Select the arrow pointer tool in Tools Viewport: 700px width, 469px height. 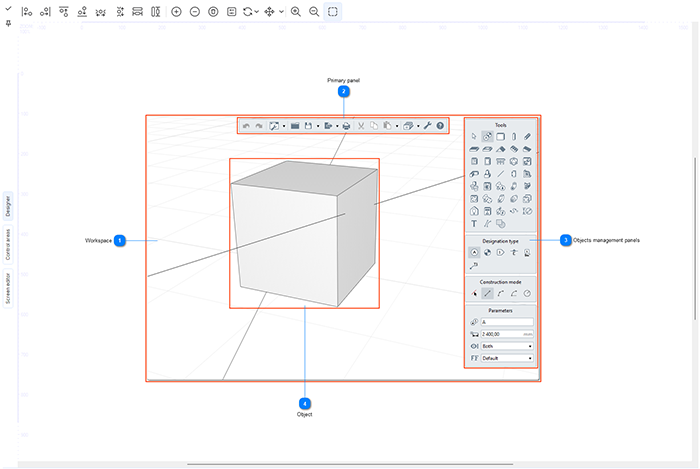coord(474,137)
